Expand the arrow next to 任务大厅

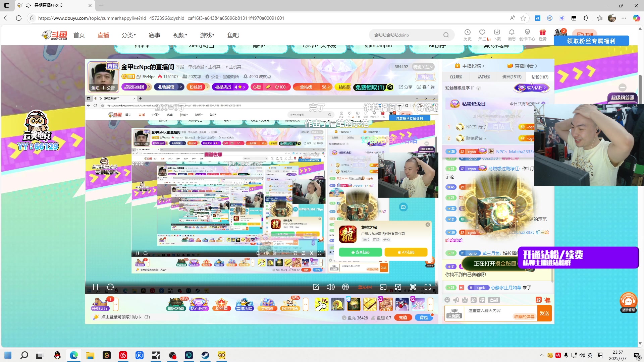pyautogui.click(x=116, y=305)
